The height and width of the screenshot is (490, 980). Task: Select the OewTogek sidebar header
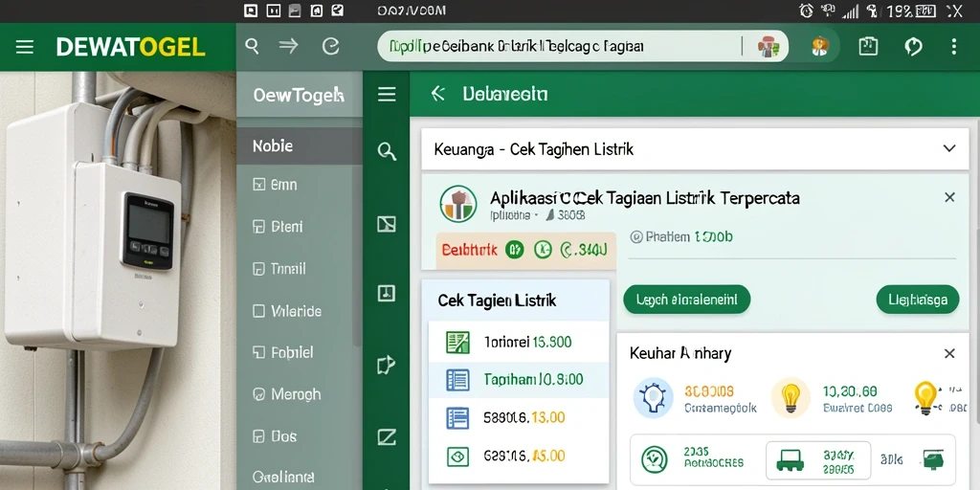coord(300,95)
